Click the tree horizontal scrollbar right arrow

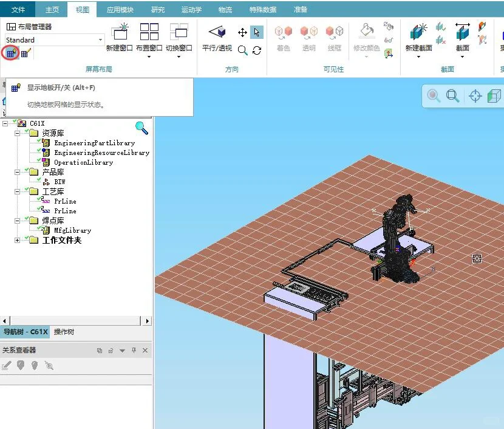coord(147,321)
